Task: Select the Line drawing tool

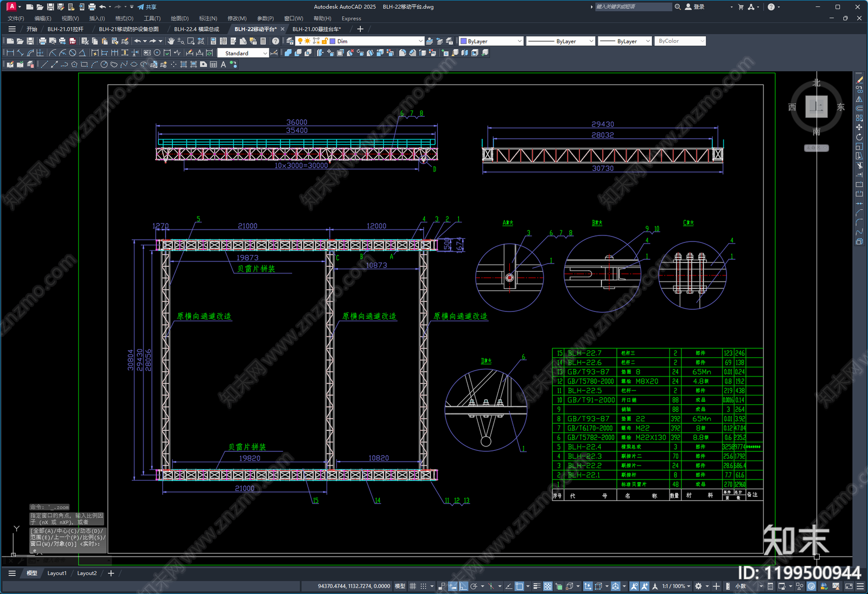Action: [x=44, y=65]
